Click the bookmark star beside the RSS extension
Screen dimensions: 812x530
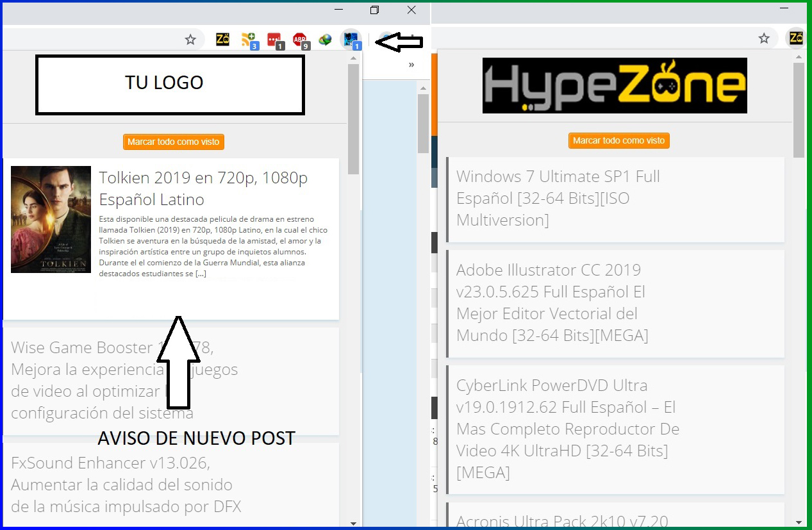(190, 40)
